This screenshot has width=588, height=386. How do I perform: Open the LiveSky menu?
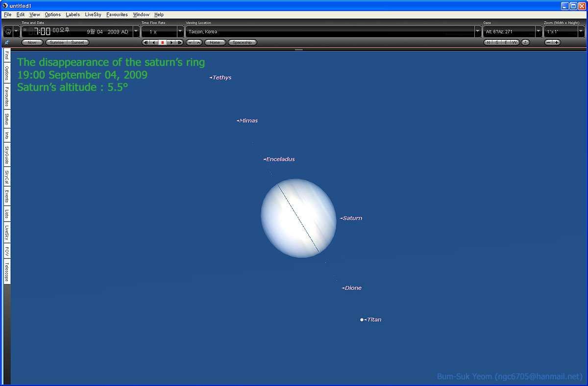coord(93,15)
